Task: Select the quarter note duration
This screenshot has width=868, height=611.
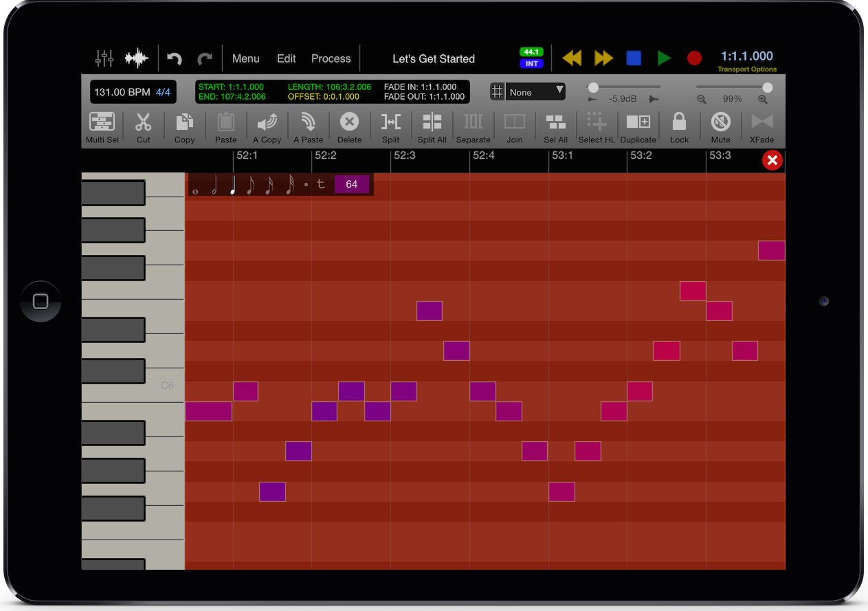Action: pos(233,184)
